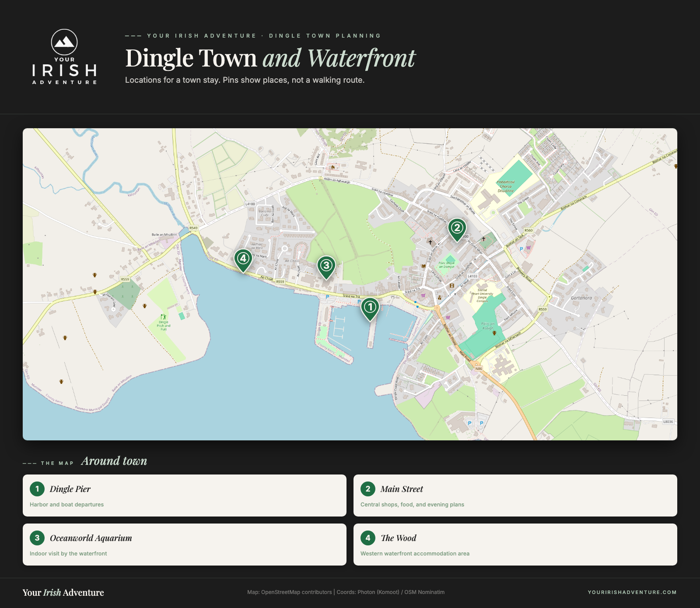Click the "Dingle Pitch and Putt" map label

click(x=164, y=326)
